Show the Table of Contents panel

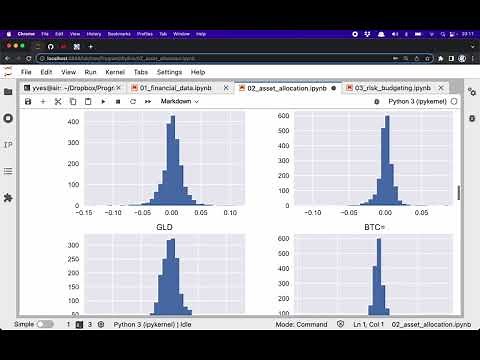click(x=8, y=171)
